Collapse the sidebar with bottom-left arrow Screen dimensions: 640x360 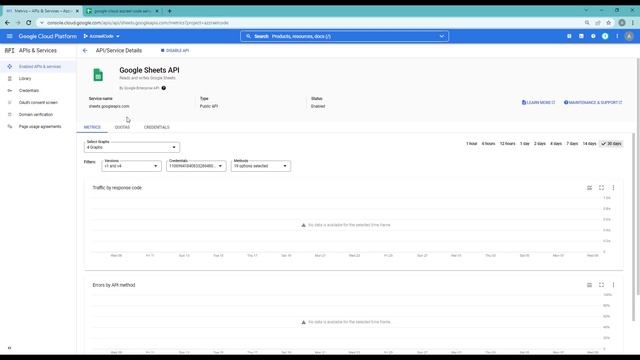(x=9, y=348)
